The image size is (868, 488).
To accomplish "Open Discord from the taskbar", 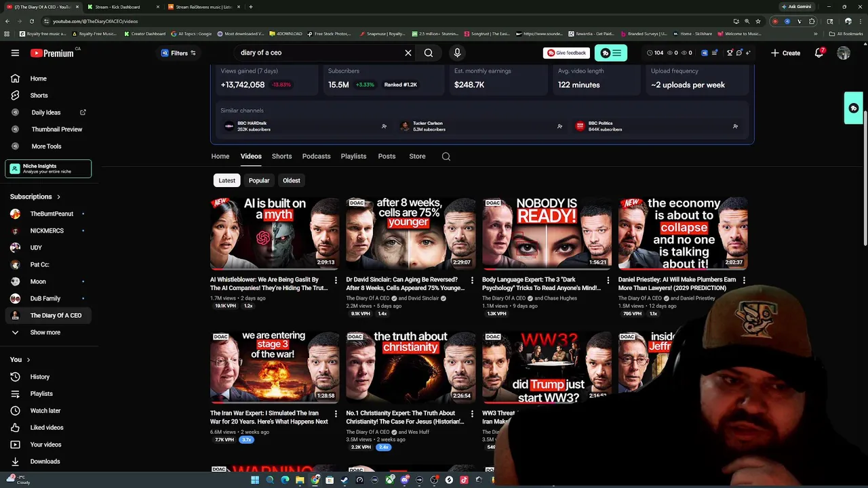I will [405, 480].
